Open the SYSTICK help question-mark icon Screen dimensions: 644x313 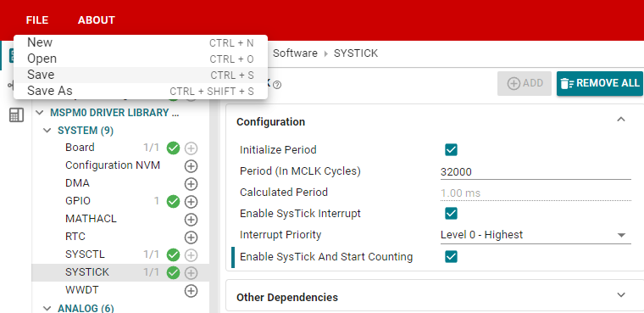pyautogui.click(x=277, y=85)
